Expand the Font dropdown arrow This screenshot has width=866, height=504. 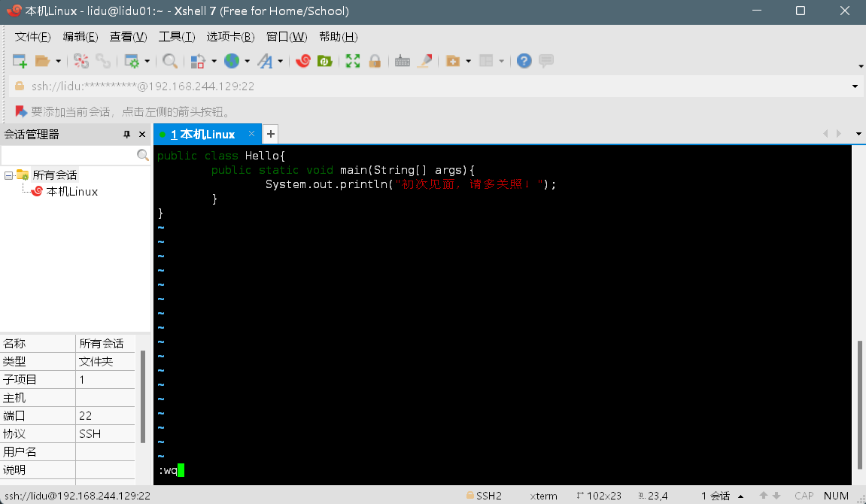(280, 61)
